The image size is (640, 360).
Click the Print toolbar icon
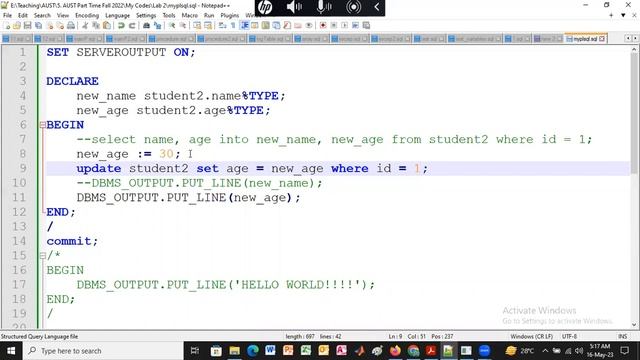[71, 25]
